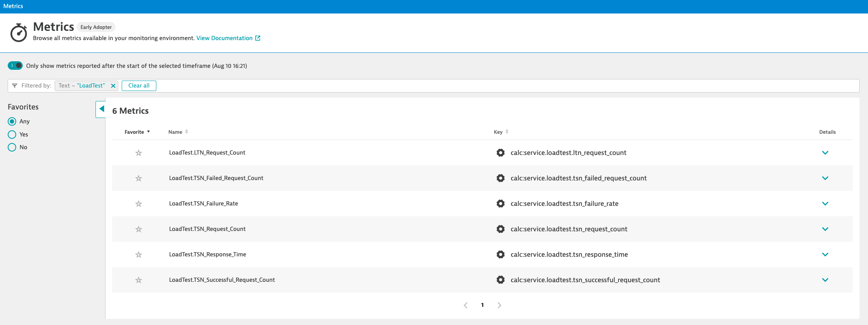Sort table by the Key column
Screen dimensions: 868x325
click(x=501, y=132)
